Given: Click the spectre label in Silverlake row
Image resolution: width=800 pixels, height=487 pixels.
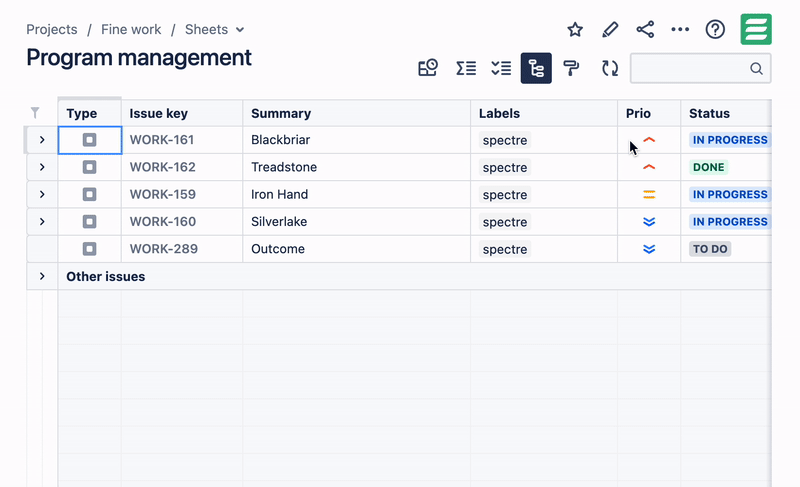Looking at the screenshot, I should tap(505, 222).
